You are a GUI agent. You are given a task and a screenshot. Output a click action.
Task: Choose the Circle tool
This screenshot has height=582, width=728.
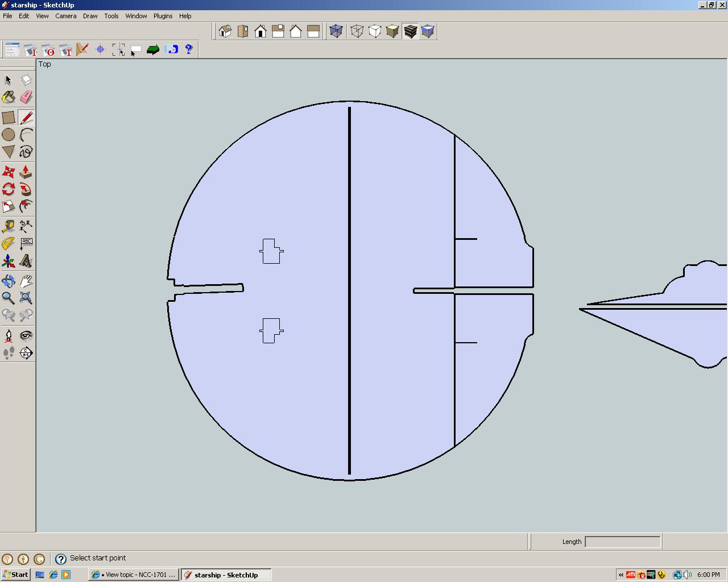9,135
